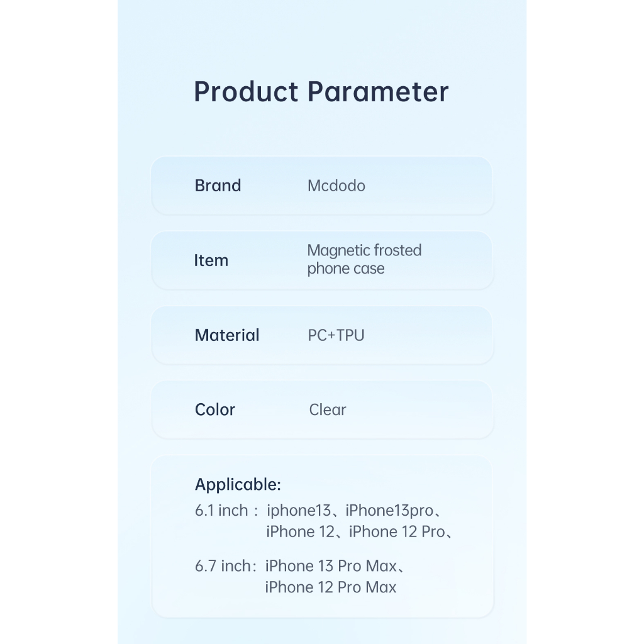The image size is (644, 644).
Task: Click the Applicable: heading
Action: pyautogui.click(x=238, y=484)
